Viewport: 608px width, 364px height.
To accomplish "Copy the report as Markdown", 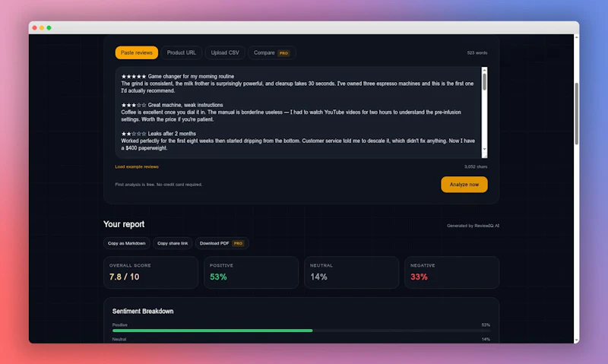I will click(126, 243).
